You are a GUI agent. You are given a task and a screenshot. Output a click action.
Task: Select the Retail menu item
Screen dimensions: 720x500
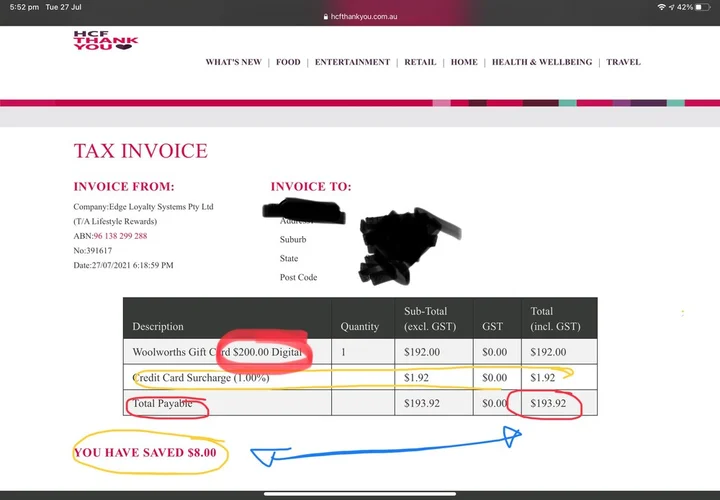[x=420, y=62]
